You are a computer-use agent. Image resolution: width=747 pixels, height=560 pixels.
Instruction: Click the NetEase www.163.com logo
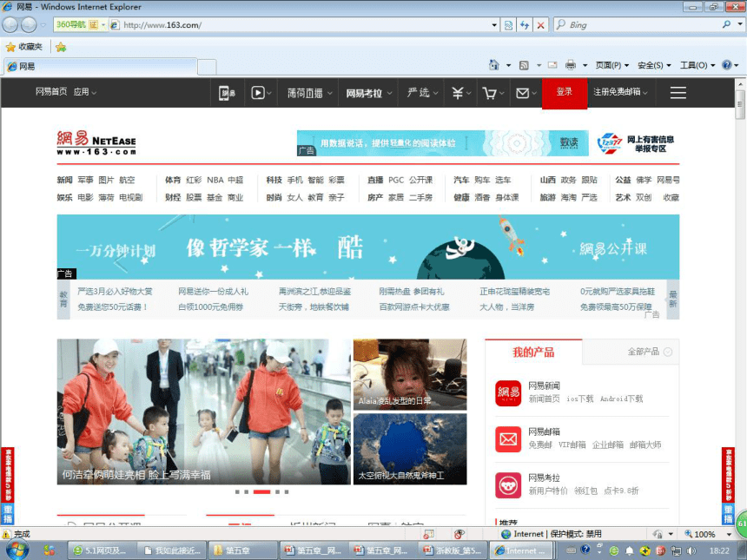[x=96, y=142]
